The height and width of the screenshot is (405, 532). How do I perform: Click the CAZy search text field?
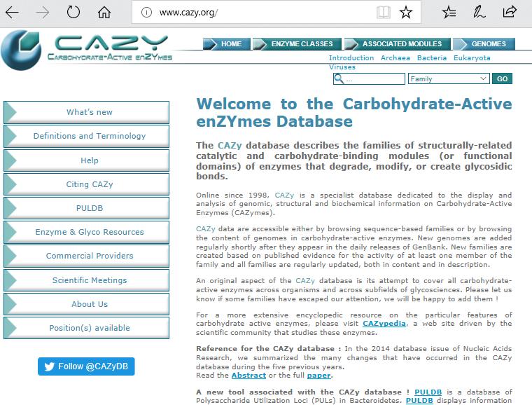(369, 78)
